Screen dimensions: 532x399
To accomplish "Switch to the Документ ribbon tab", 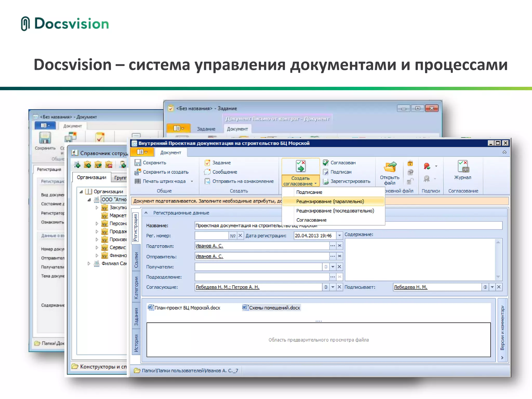I will click(x=171, y=152).
